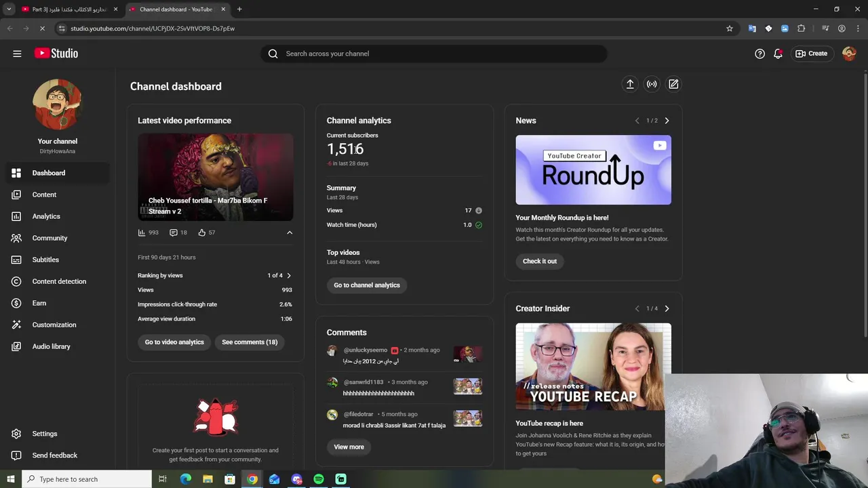
Task: Go to next Creator Insider card
Action: [667, 308]
